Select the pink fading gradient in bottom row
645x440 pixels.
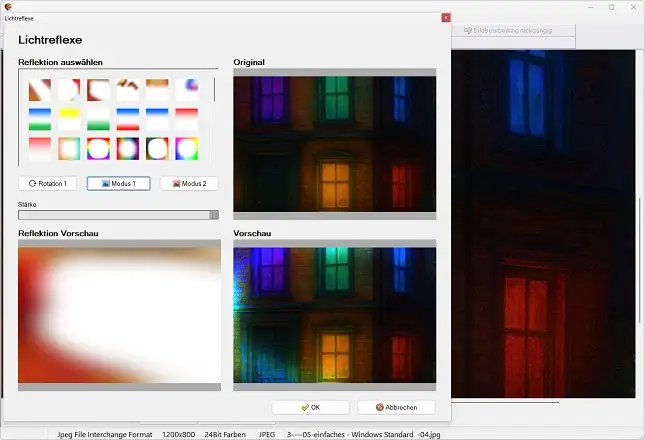39,149
